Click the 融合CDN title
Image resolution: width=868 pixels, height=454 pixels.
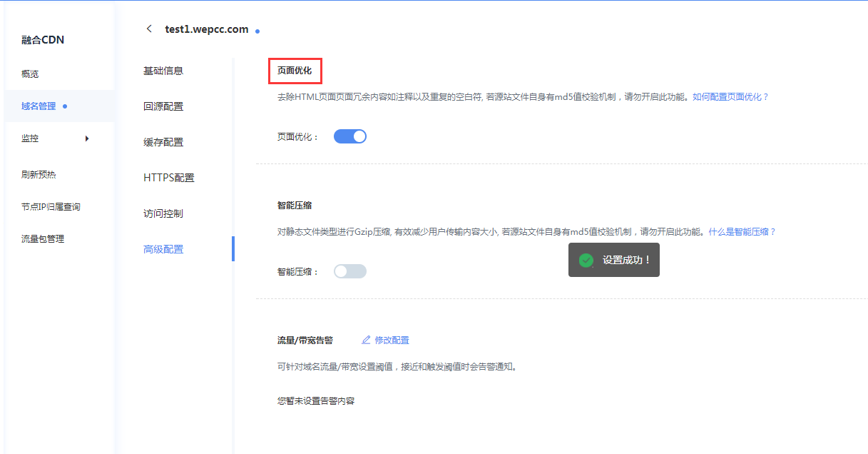(43, 40)
